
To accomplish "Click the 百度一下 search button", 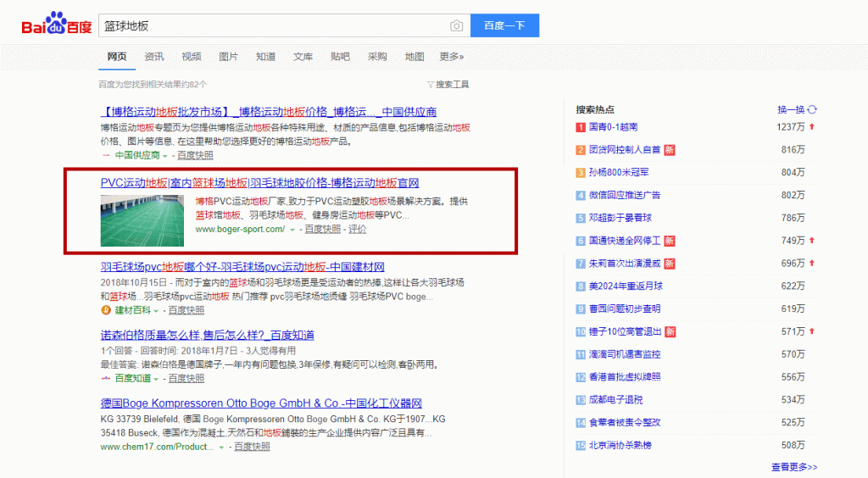I will click(504, 25).
